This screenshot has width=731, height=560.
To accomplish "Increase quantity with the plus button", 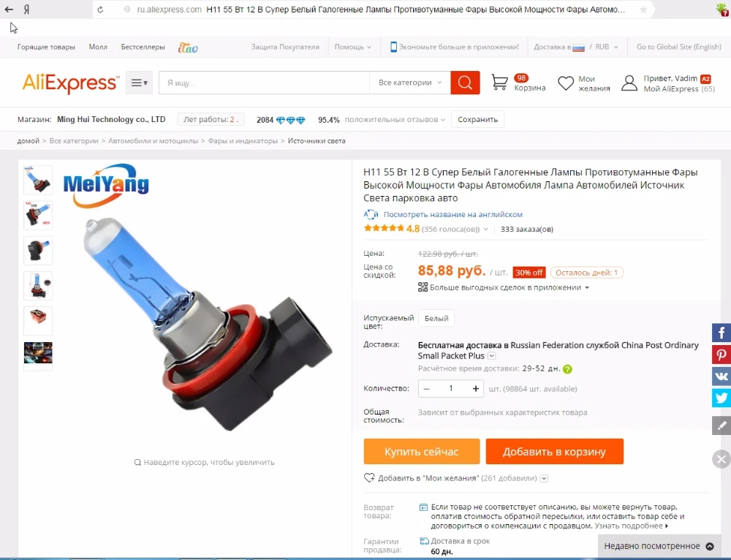I will (x=476, y=388).
